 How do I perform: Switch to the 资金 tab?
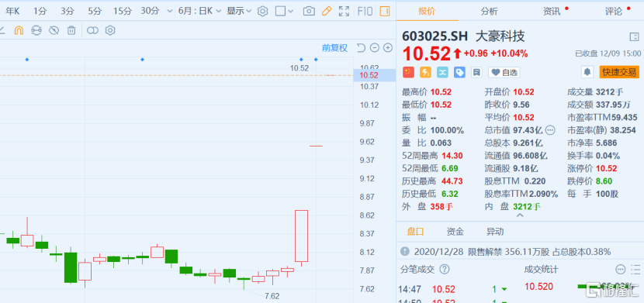(x=455, y=232)
